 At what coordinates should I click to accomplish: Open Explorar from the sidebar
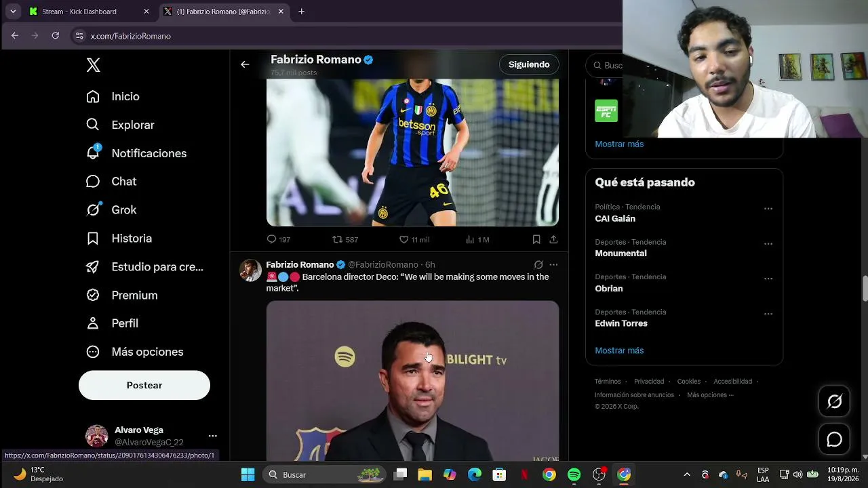coord(120,125)
